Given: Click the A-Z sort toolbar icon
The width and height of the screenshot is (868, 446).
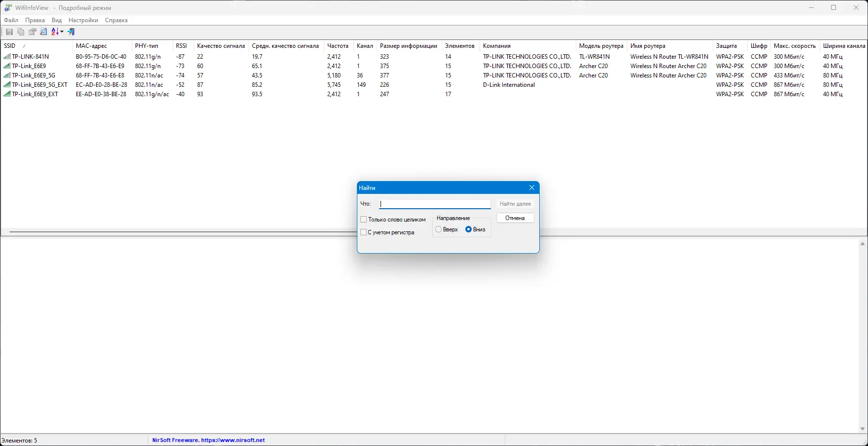Looking at the screenshot, I should (x=55, y=32).
